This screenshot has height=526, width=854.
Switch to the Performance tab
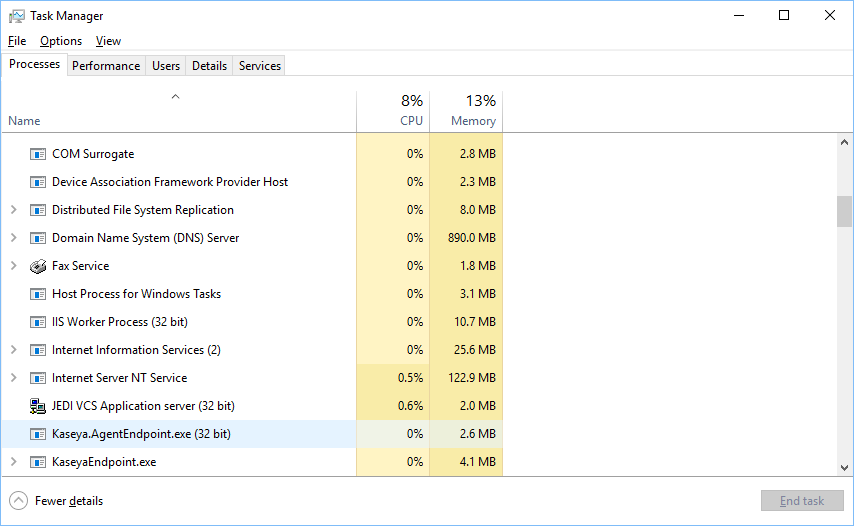[x=106, y=66]
